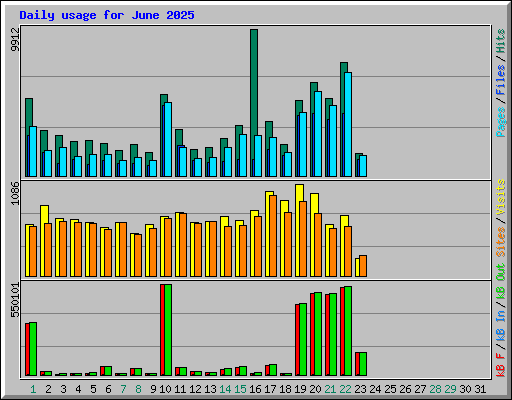Click the 9912 hits axis value
512x400 pixels.
(15, 39)
